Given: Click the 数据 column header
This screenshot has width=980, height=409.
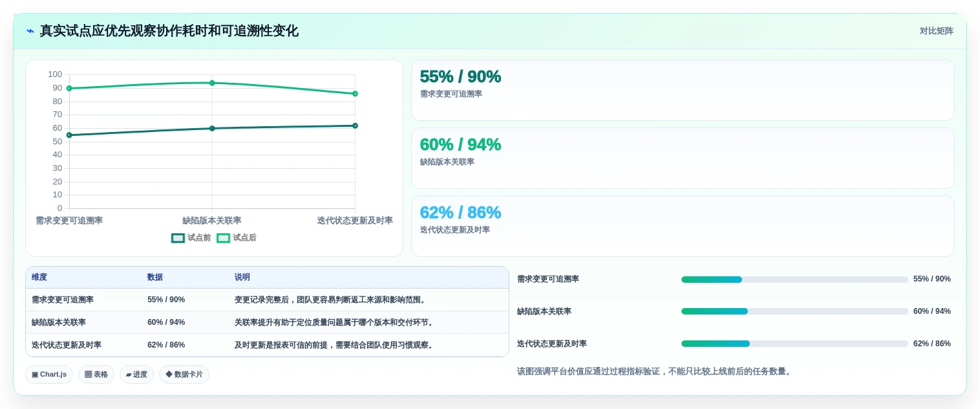Looking at the screenshot, I should click(x=155, y=277).
